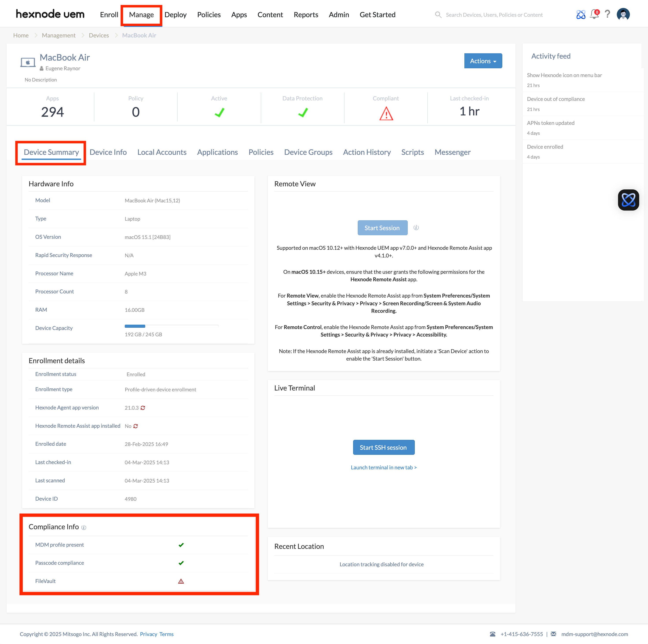The height and width of the screenshot is (644, 648).
Task: Click 'Show Hexnode icon on menu bar' entry
Action: click(x=564, y=75)
